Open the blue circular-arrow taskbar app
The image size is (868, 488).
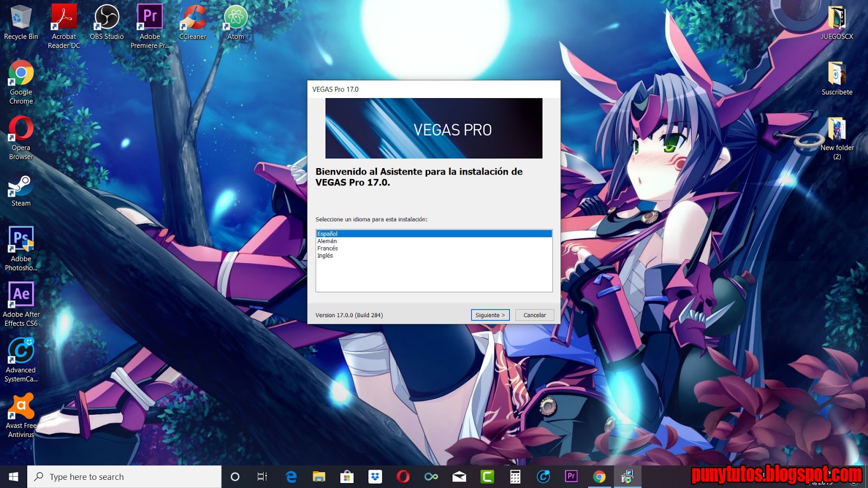pyautogui.click(x=543, y=477)
